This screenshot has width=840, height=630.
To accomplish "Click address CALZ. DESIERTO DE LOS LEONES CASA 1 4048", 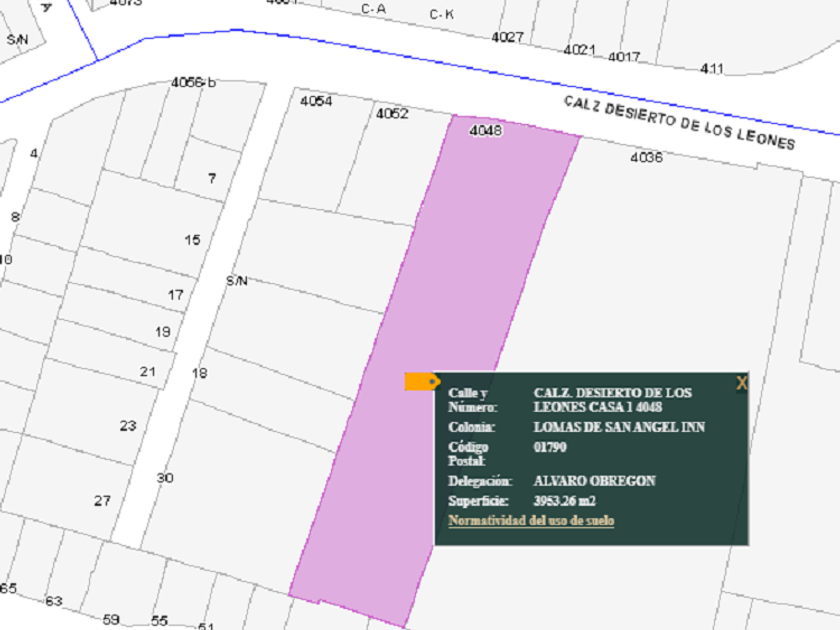I will pyautogui.click(x=612, y=400).
